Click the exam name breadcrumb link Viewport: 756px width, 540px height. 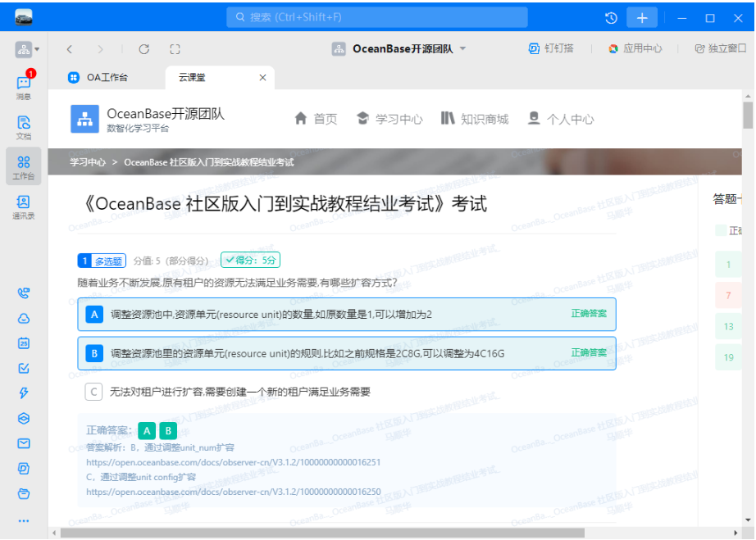209,162
